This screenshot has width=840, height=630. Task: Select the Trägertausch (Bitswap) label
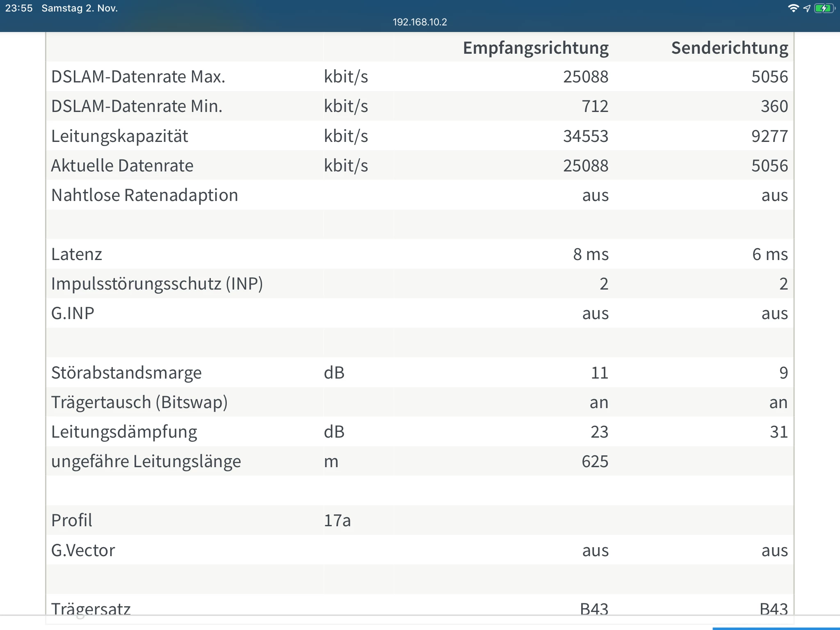pos(139,402)
